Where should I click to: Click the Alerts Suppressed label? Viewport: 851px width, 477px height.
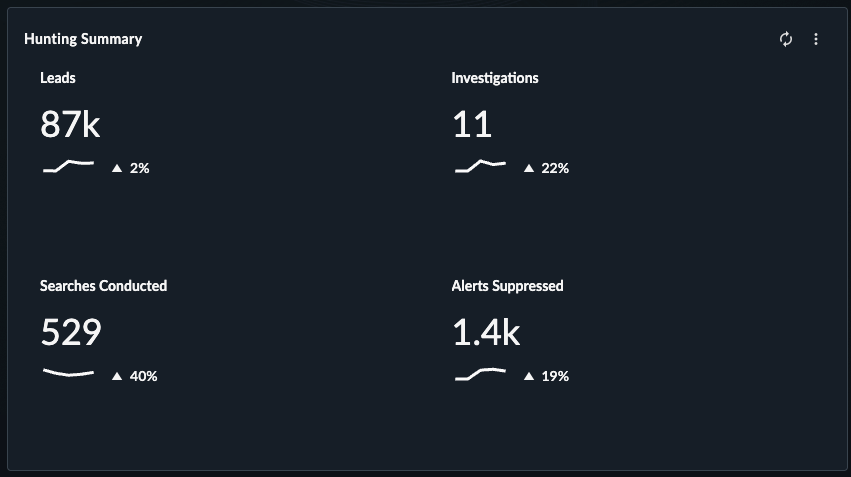[x=507, y=286]
